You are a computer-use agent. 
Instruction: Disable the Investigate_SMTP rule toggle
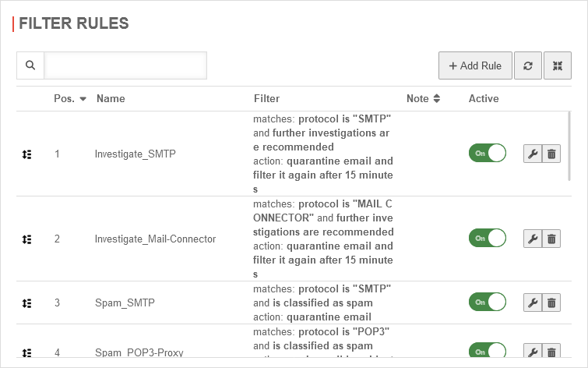[487, 153]
